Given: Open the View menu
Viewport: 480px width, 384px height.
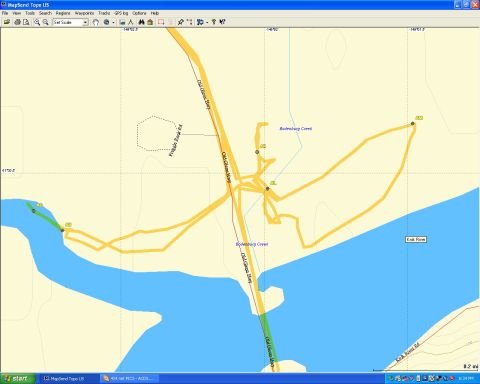Looking at the screenshot, I should point(17,13).
